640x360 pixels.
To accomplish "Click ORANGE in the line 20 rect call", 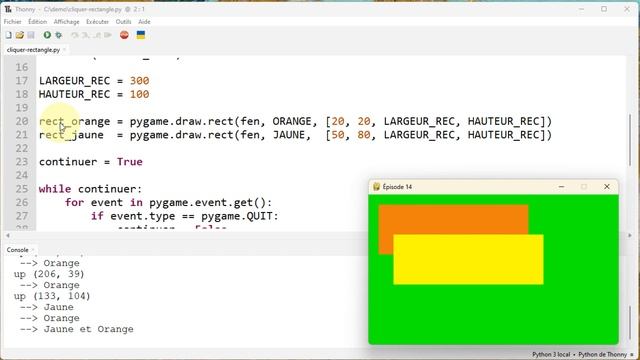I will point(292,121).
